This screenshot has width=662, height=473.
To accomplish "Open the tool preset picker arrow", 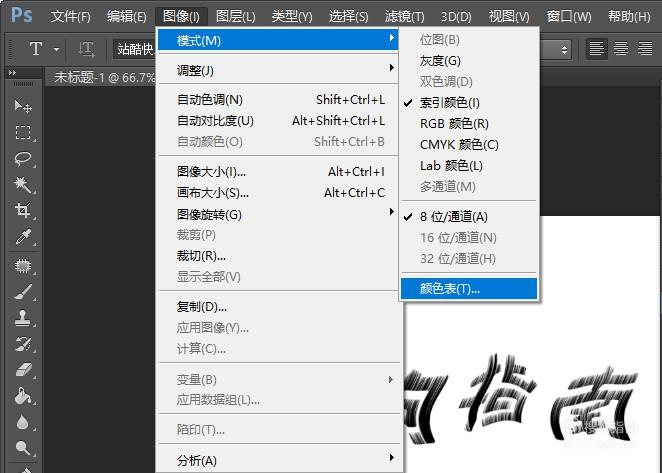I will point(56,49).
